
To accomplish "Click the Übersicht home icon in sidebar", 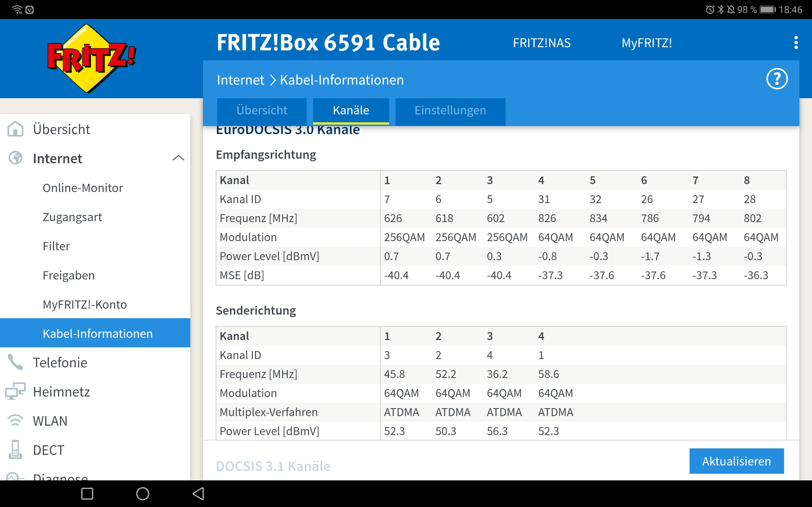I will (16, 129).
